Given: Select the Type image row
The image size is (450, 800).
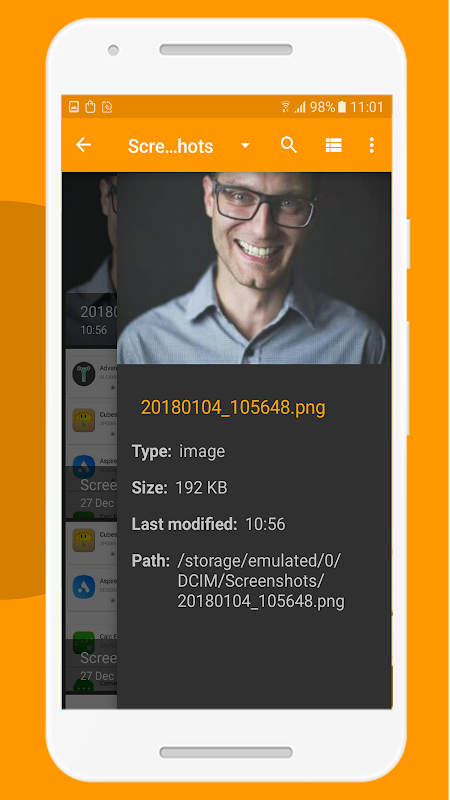Looking at the screenshot, I should coord(178,452).
